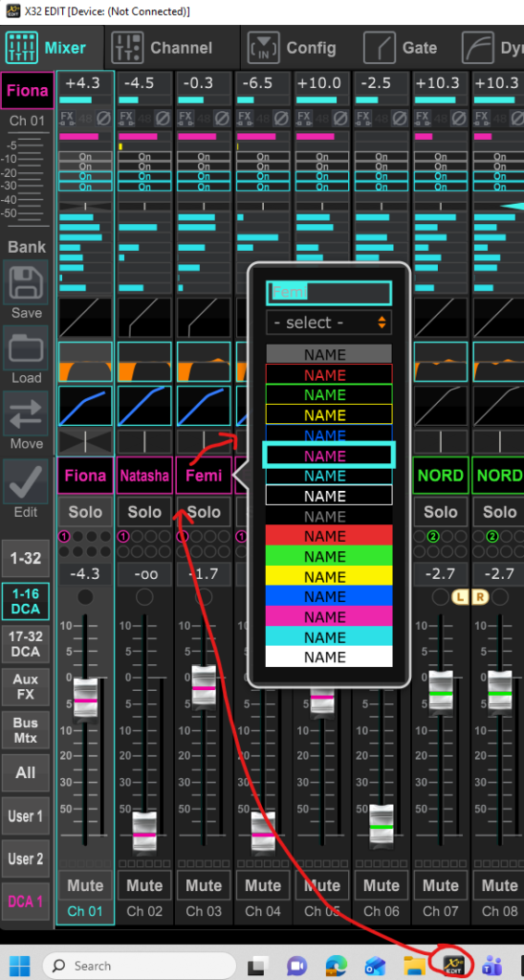Choose the red outlined NAME color

click(329, 375)
